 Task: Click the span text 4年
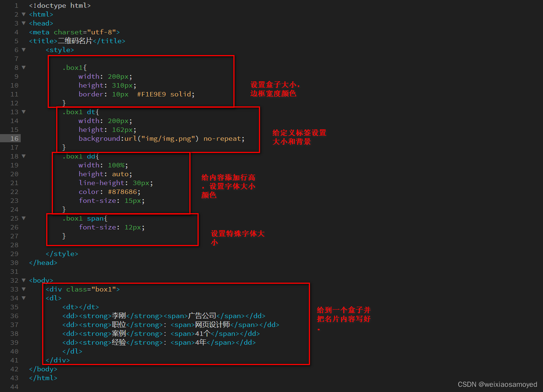point(201,342)
